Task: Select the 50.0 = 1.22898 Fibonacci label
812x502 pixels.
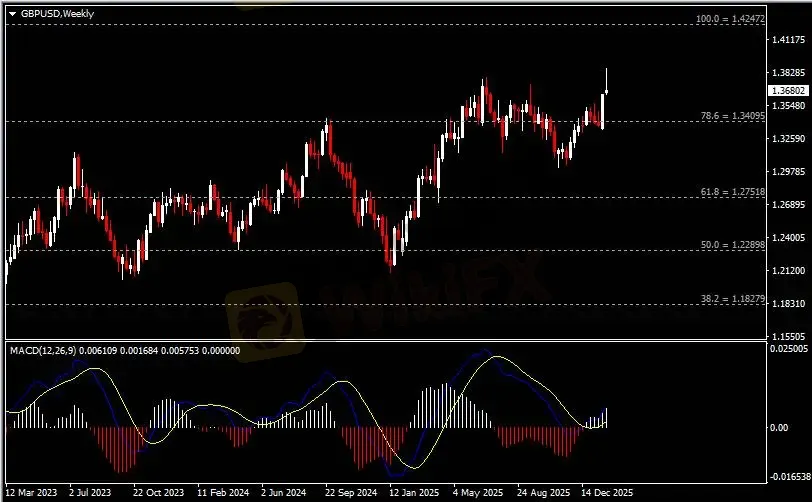Action: click(x=733, y=245)
